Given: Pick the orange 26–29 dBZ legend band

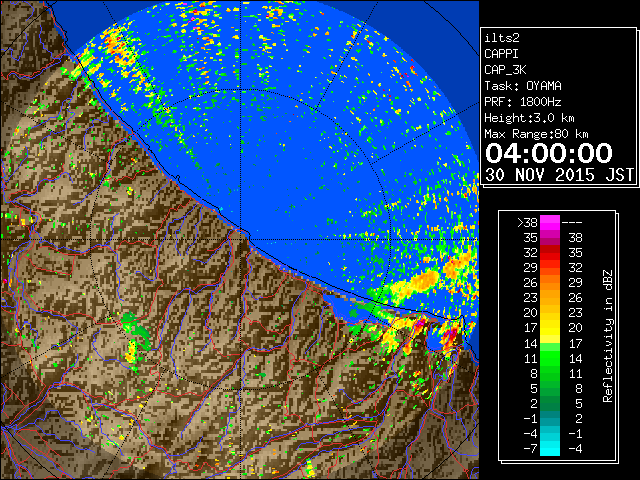Looking at the screenshot, I should [x=550, y=283].
